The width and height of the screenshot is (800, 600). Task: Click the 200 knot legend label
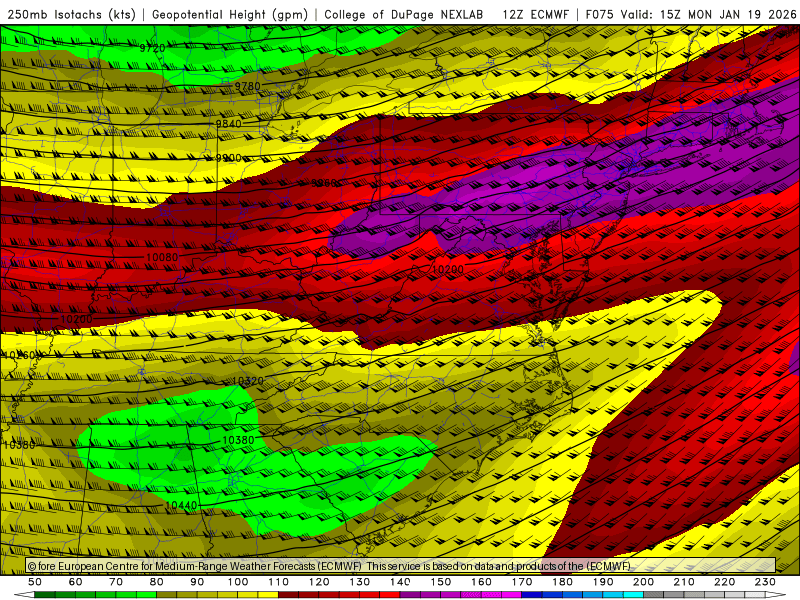click(x=643, y=582)
